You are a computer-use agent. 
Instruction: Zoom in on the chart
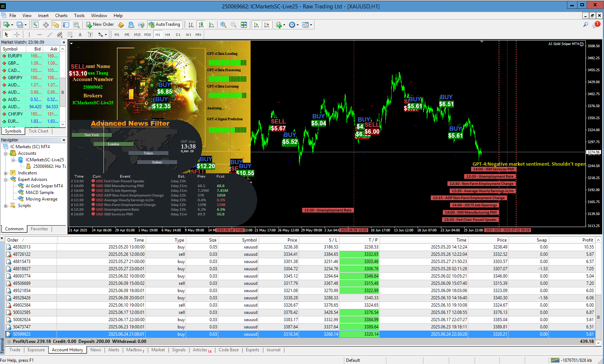coord(223,25)
